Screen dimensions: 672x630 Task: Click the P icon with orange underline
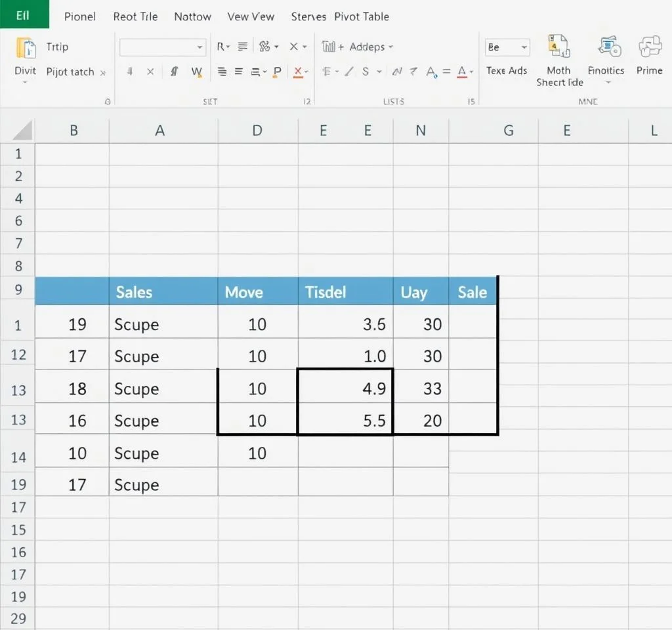coord(277,72)
